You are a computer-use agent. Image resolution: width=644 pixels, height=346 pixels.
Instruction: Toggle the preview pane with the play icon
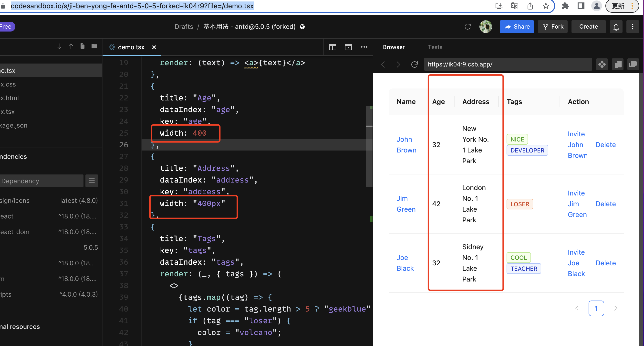click(x=348, y=47)
